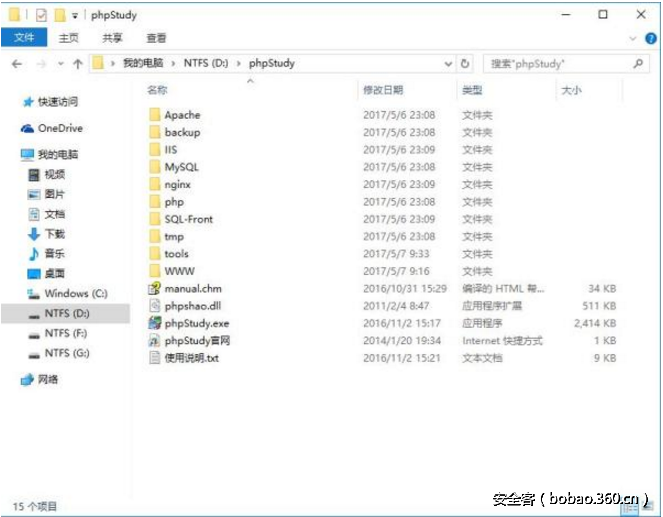Image resolution: width=663 pixels, height=517 pixels.
Task: Switch to the 查看 ribbon tab
Action: (x=156, y=38)
